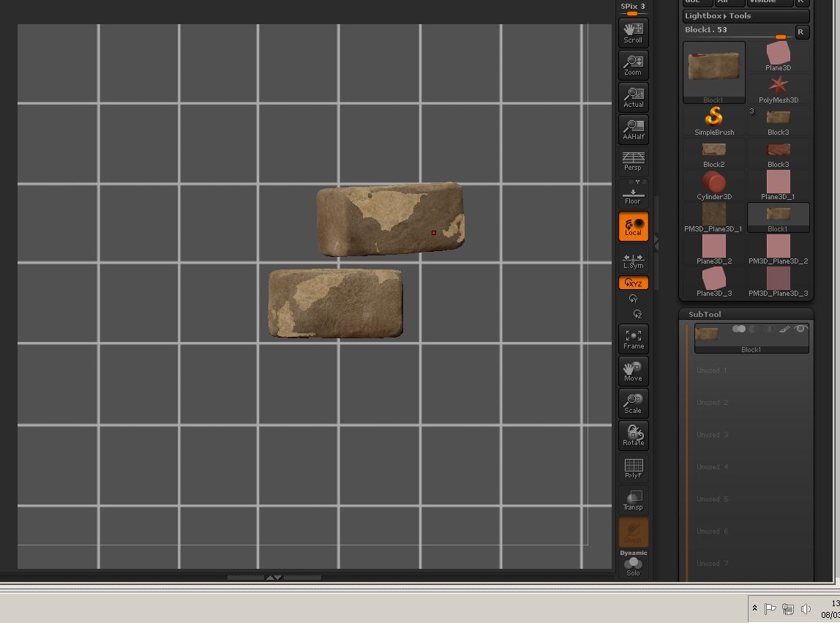Toggle Persp perspective mode
Screen dimensions: 840x623
click(633, 159)
